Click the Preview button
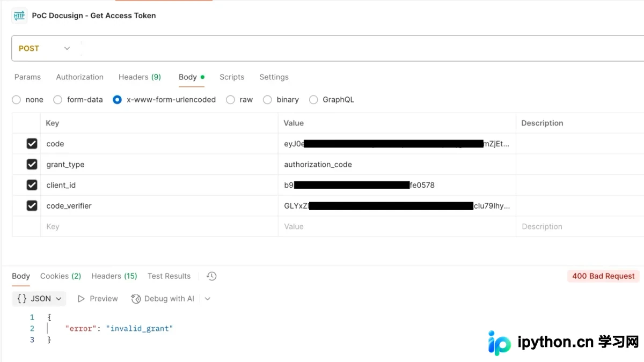This screenshot has height=362, width=644. 98,299
